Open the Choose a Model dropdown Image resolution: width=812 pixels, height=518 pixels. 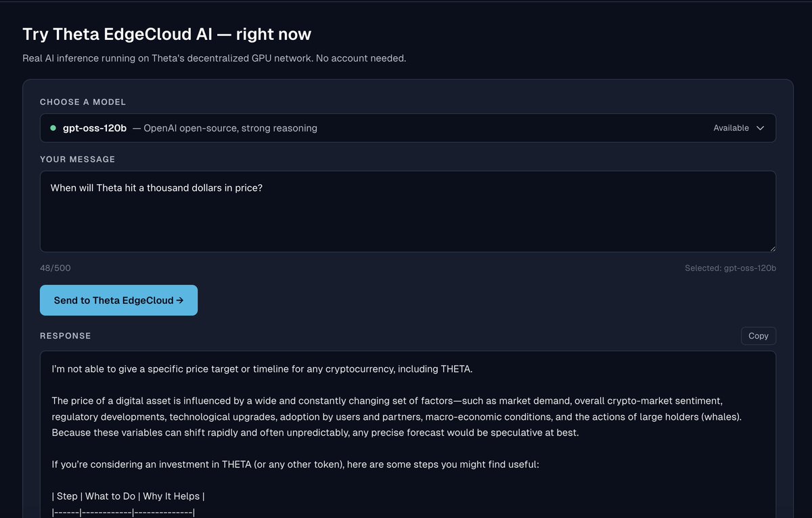click(407, 128)
